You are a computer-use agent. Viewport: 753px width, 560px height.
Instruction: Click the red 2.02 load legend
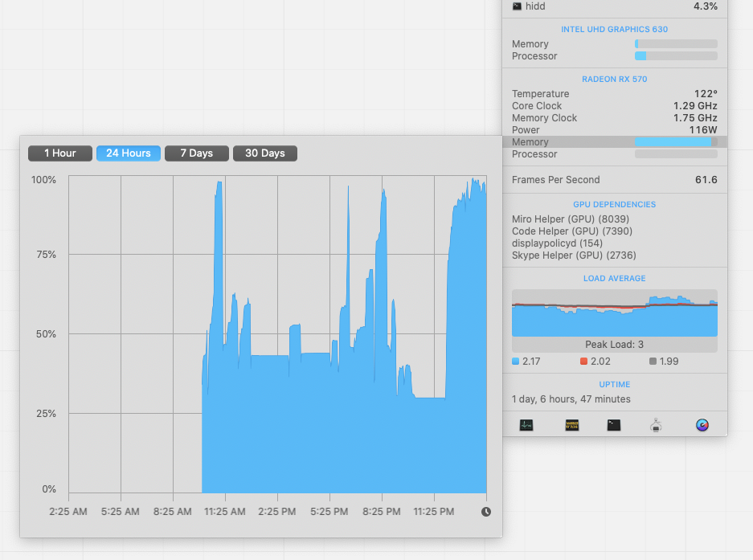point(595,362)
